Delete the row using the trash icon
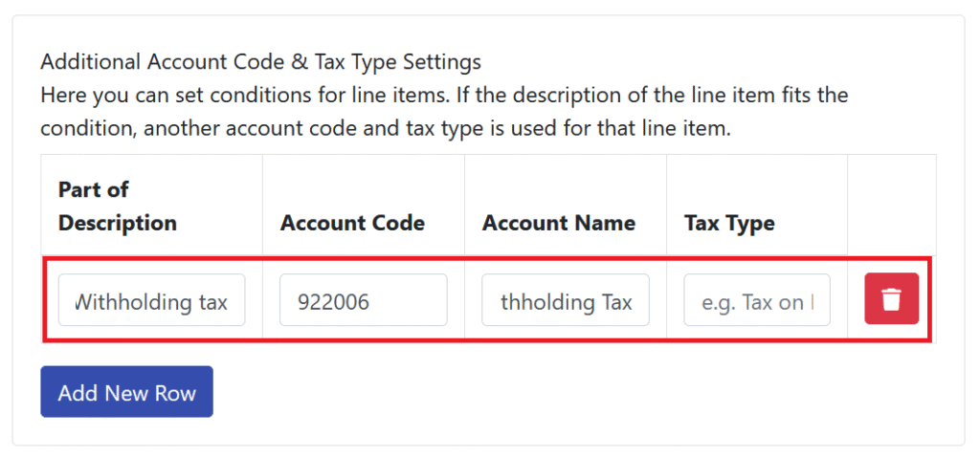The height and width of the screenshot is (457, 980). coord(891,298)
